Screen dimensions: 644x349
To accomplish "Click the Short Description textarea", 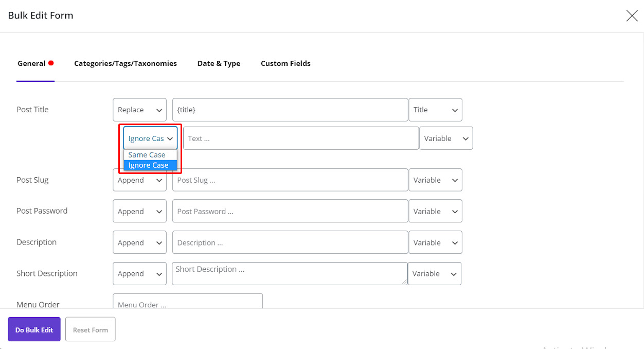I will (x=290, y=273).
